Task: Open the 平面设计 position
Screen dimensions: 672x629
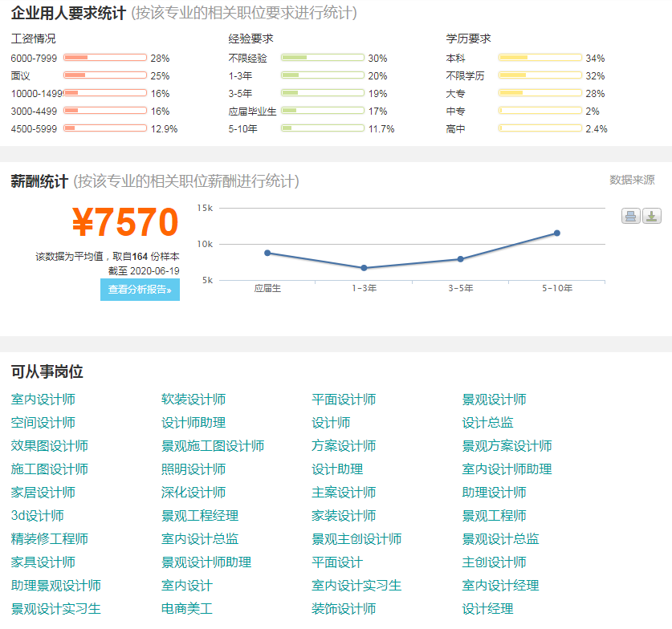Action: pyautogui.click(x=337, y=562)
